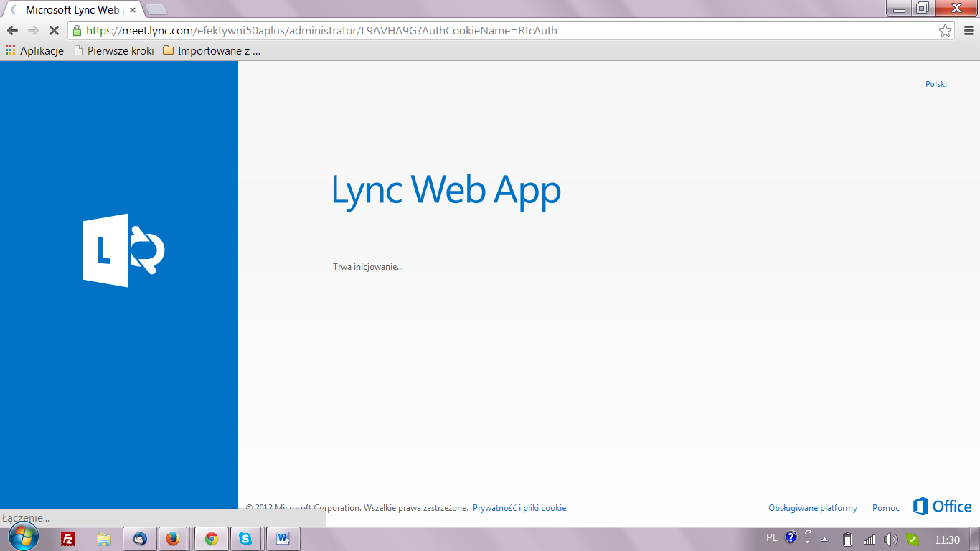Click the browser Forward arrow
The image size is (980, 551).
(x=33, y=31)
